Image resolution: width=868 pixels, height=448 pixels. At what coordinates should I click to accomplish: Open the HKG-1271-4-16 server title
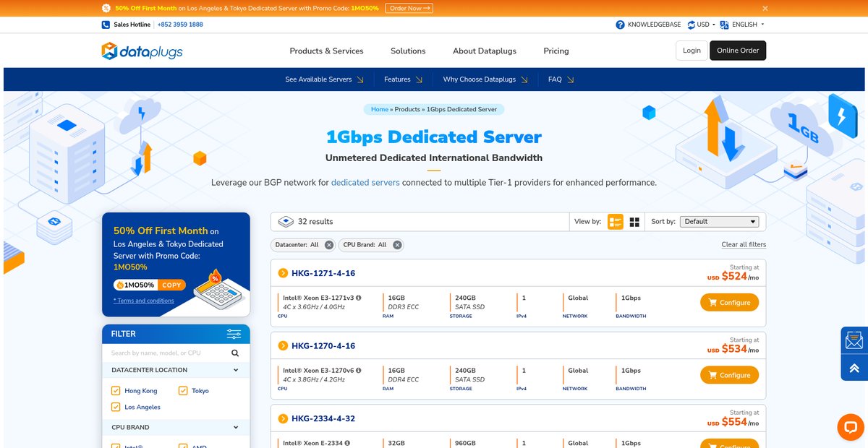point(323,273)
